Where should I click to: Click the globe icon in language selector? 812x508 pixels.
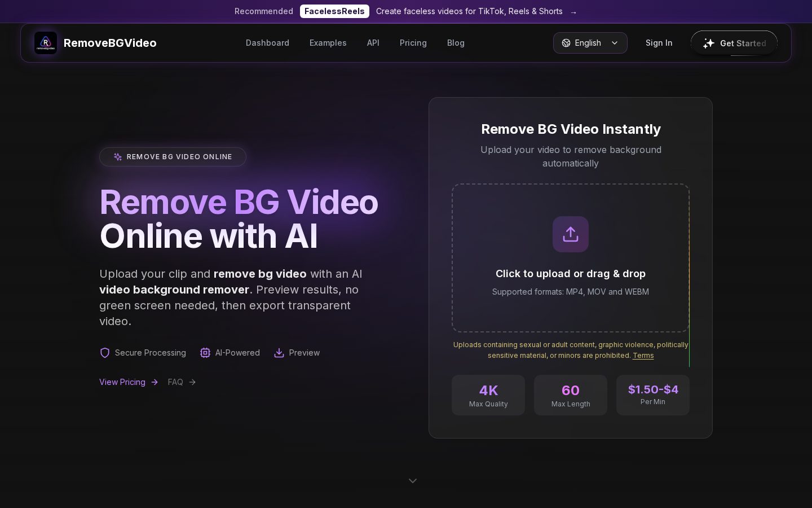(566, 43)
